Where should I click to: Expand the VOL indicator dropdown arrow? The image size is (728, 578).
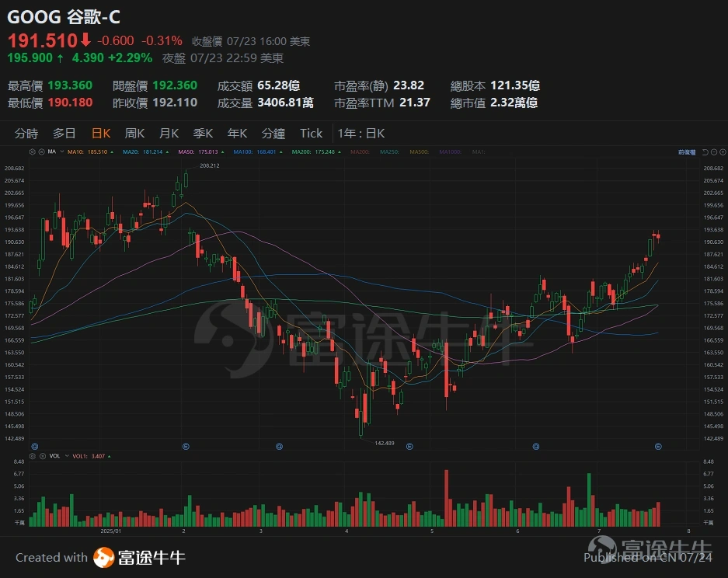(x=67, y=456)
